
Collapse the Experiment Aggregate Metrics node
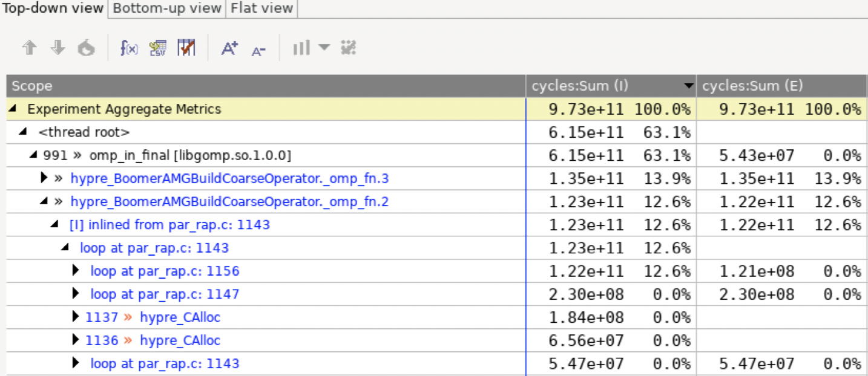click(x=13, y=109)
